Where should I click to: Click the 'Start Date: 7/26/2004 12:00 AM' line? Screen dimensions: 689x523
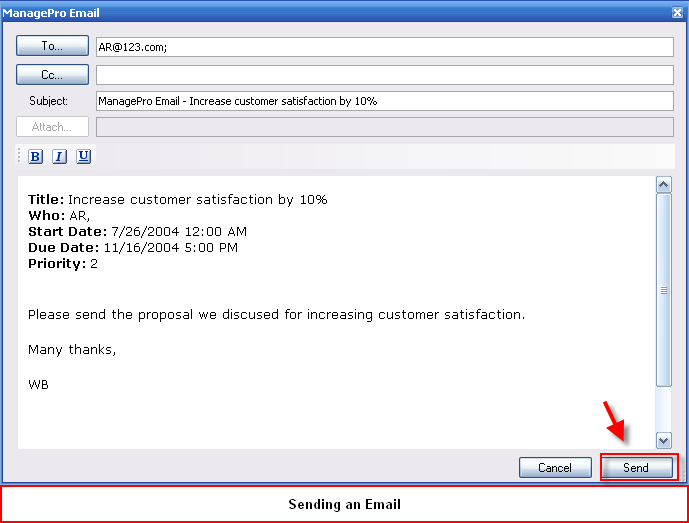pyautogui.click(x=138, y=232)
